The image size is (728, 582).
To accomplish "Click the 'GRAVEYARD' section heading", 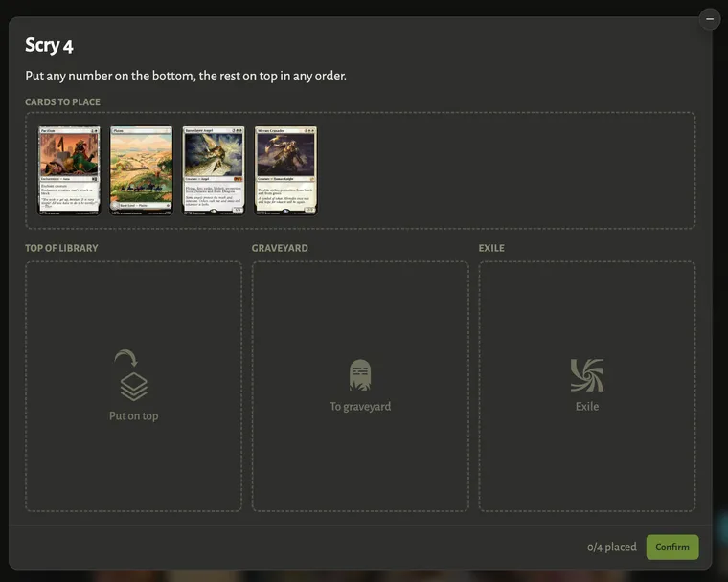I will (x=280, y=248).
